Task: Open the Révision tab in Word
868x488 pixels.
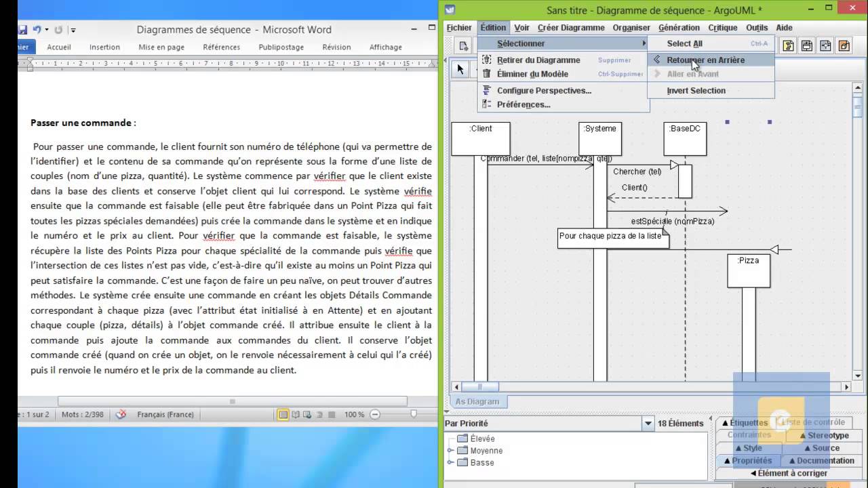Action: point(336,47)
